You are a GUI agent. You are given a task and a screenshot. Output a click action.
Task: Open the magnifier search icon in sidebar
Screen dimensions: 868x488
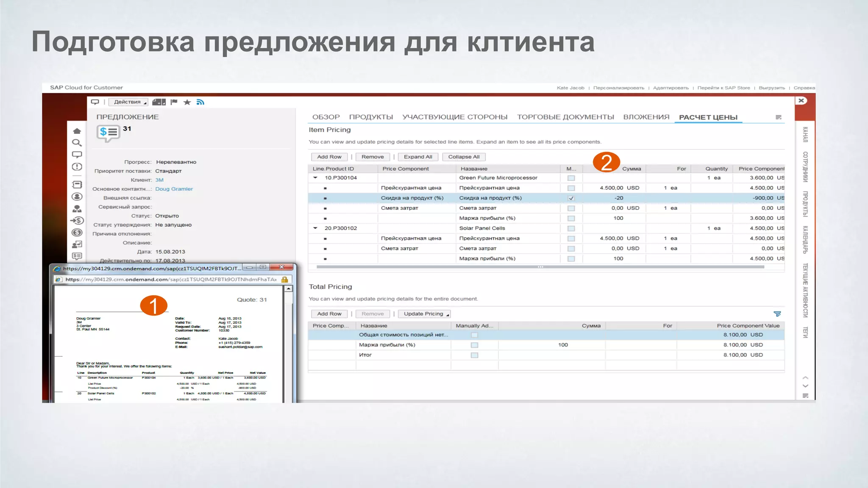[x=77, y=143]
